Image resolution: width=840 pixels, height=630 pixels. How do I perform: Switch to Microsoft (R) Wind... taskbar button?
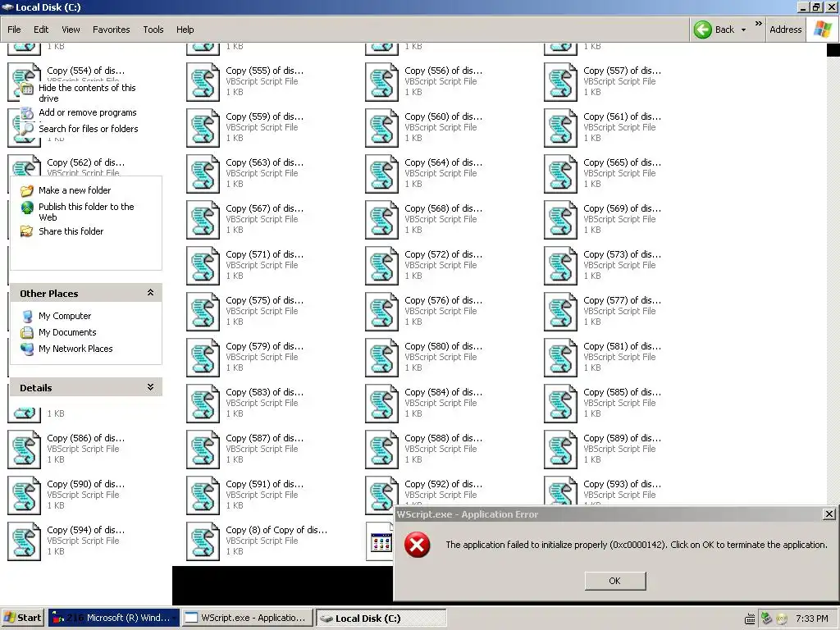(113, 618)
